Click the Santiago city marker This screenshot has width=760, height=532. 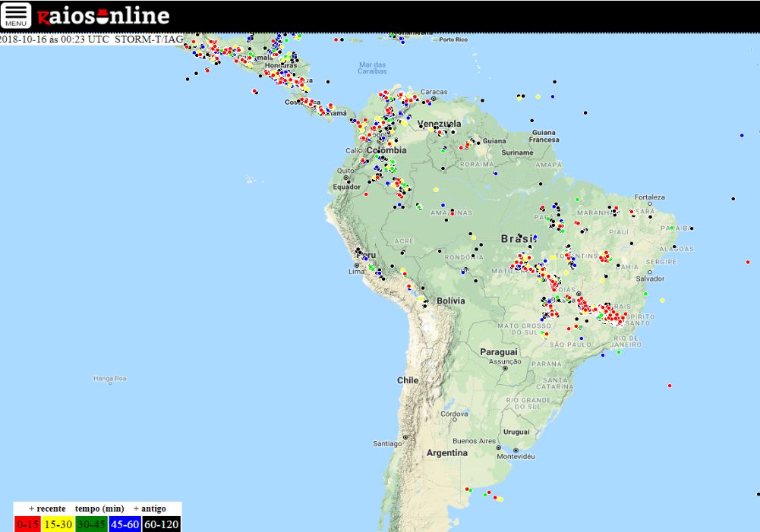pyautogui.click(x=405, y=437)
